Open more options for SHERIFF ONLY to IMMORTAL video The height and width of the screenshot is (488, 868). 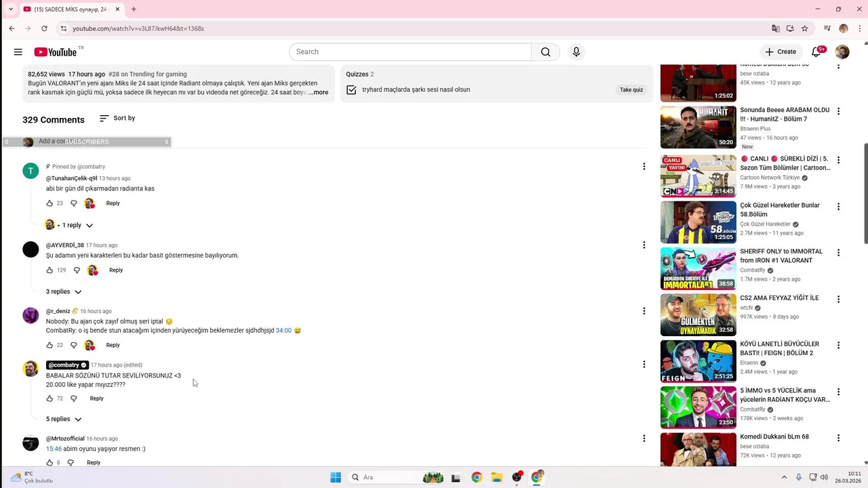click(838, 253)
